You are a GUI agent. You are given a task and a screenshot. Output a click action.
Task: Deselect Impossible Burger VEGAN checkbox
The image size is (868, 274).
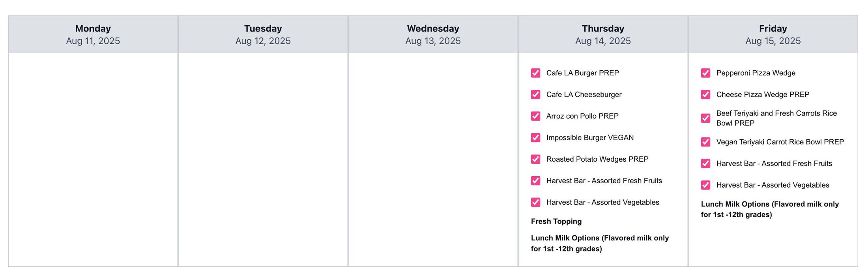535,138
